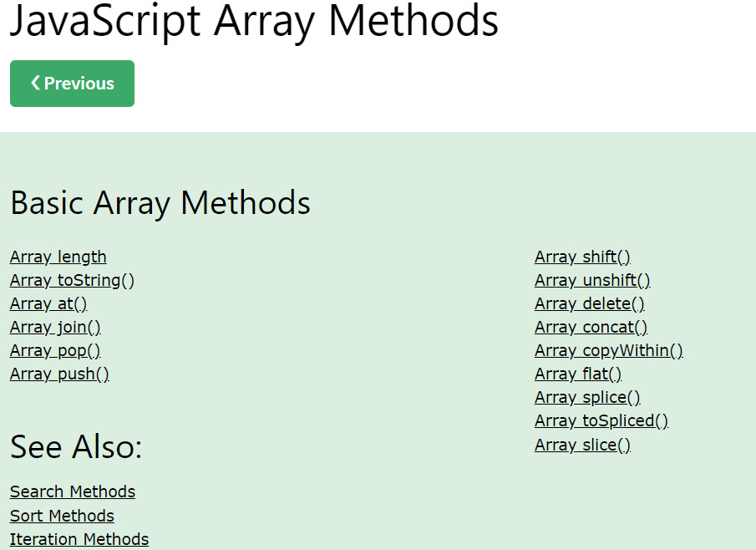This screenshot has height=550, width=756.
Task: Go to Array copyWithin() method
Action: pos(608,350)
